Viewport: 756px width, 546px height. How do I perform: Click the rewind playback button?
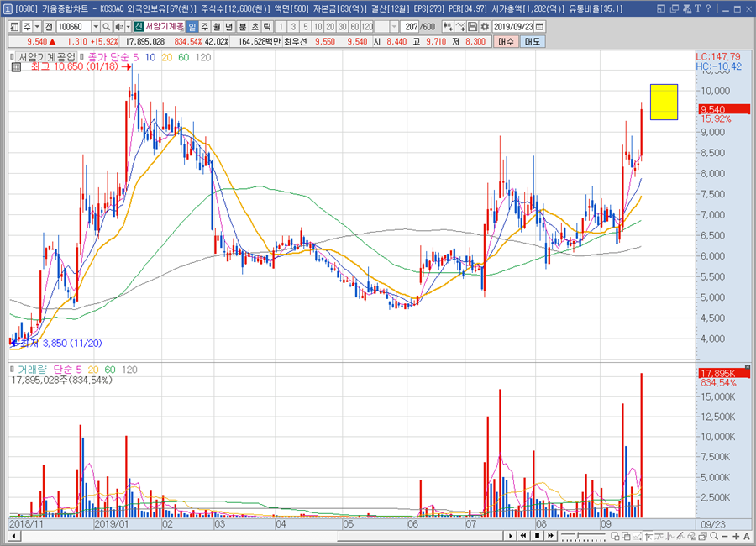coord(523,535)
